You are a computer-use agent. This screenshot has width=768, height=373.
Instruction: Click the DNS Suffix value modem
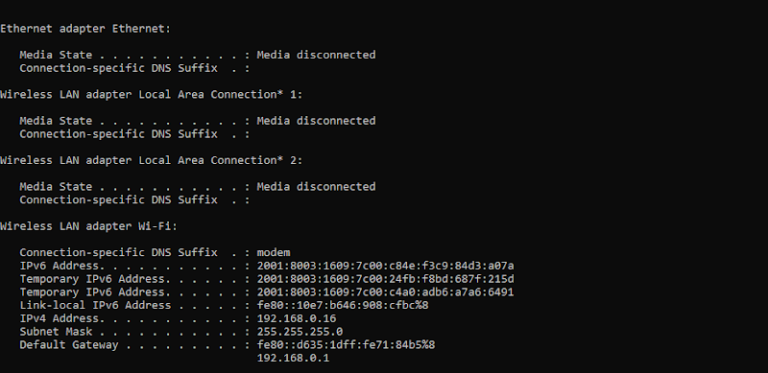[x=273, y=253]
